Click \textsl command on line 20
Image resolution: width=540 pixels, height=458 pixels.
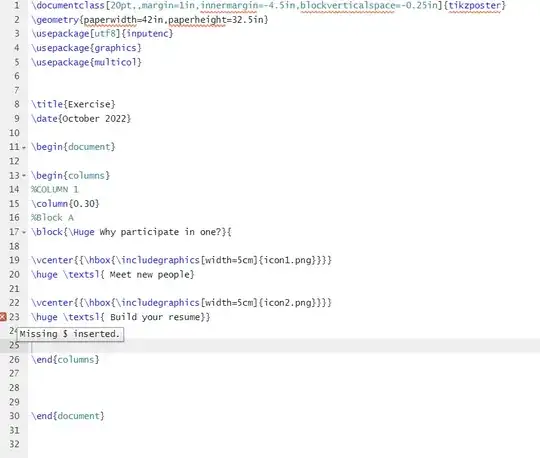coord(81,275)
